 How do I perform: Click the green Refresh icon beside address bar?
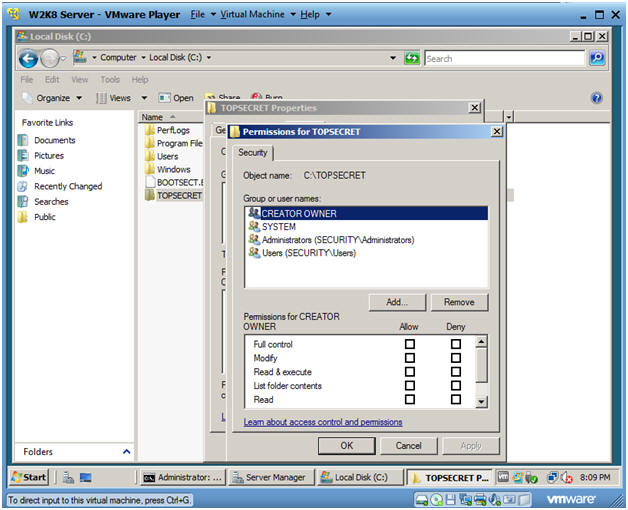[x=411, y=59]
